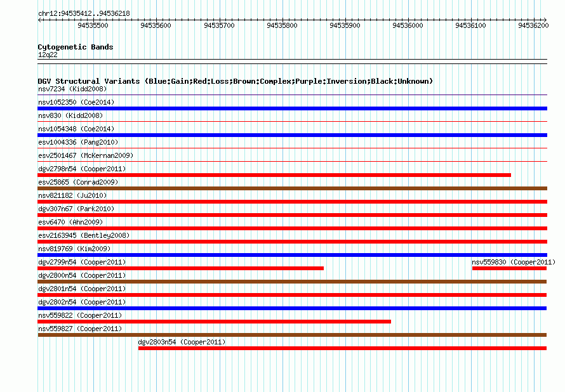Click the chr12:94535412..94536218 region label
This screenshot has width=565, height=392.
pyautogui.click(x=84, y=13)
